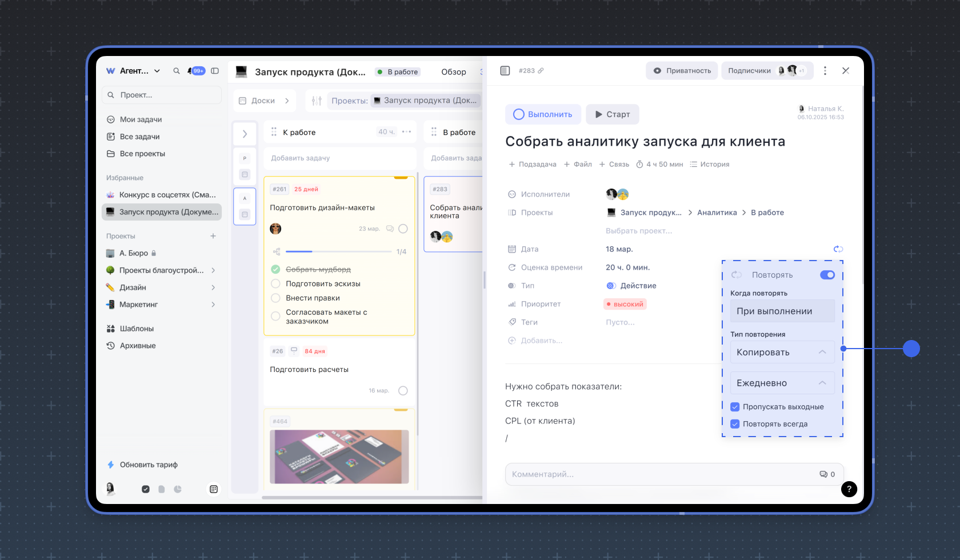Expand the Маркетинг project in sidebar
Viewport: 960px width, 560px height.
coord(213,305)
